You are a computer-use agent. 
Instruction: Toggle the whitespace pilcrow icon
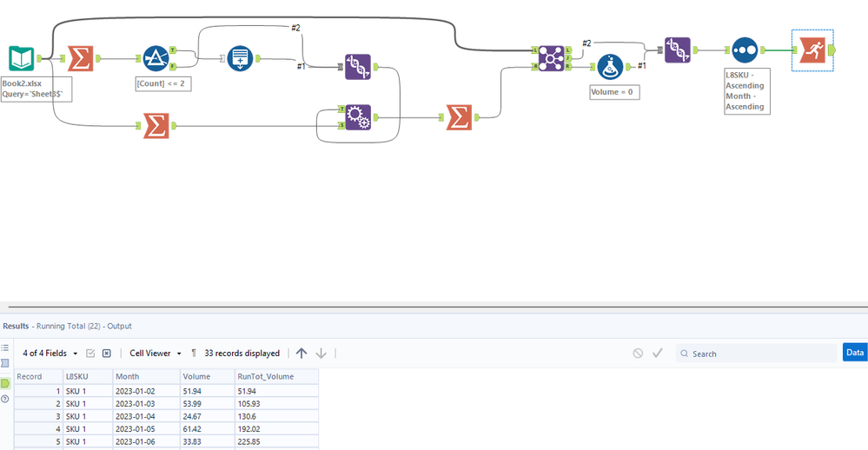click(194, 353)
